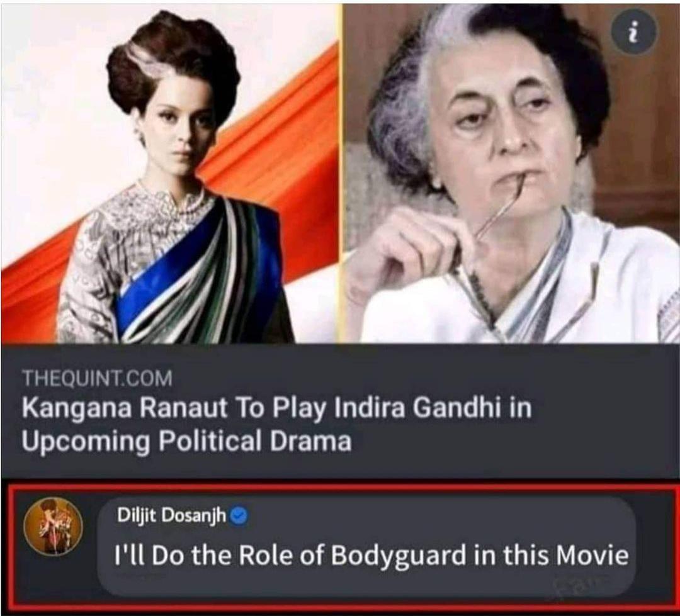This screenshot has height=616, width=680.
Task: Click the blue verified badge beside Diljit Dosanjh
Action: point(239,516)
